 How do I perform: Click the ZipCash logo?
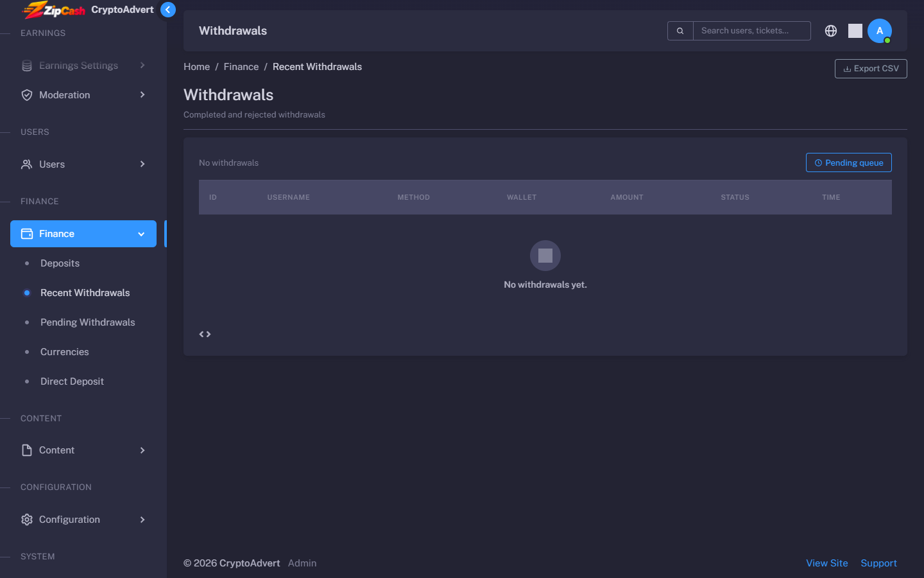[x=54, y=10]
